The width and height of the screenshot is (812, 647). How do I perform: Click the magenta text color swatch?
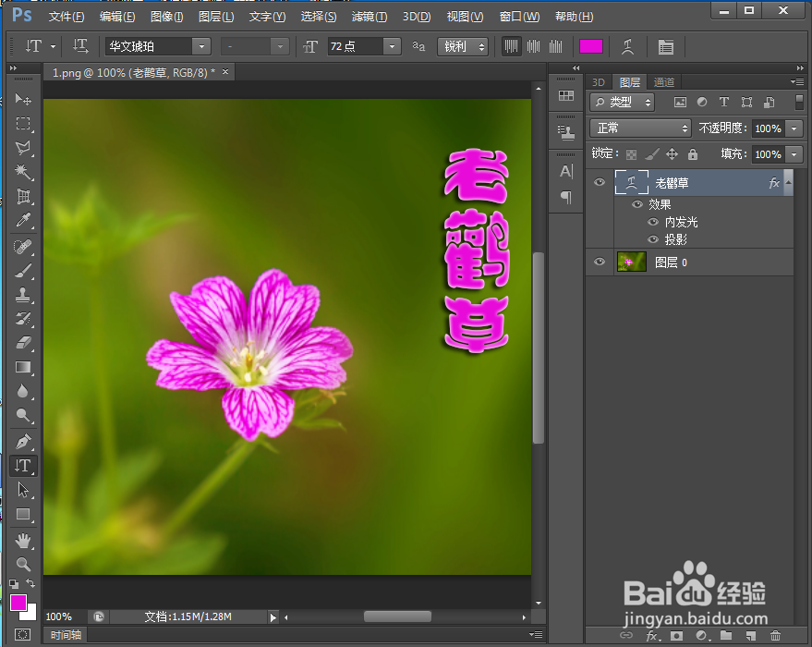590,46
